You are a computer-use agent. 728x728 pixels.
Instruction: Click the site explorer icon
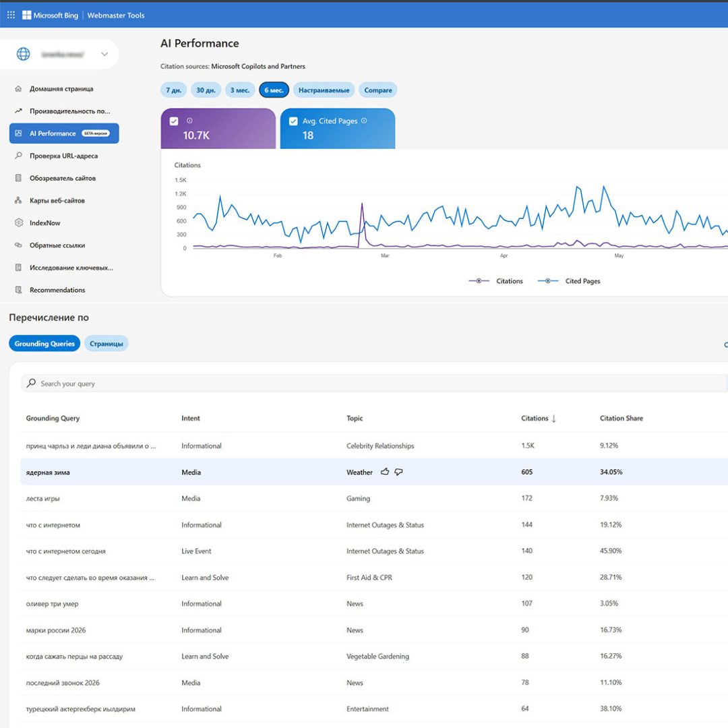tap(18, 178)
